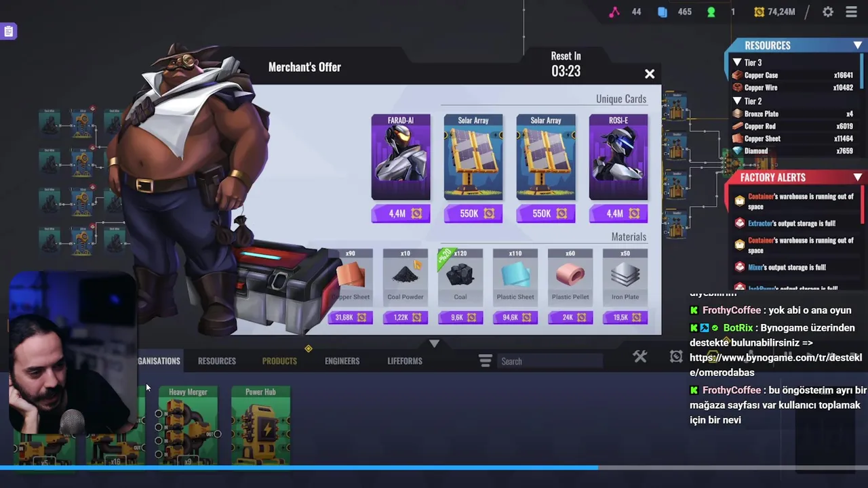Open the hamburger menu in top bar

click(852, 12)
